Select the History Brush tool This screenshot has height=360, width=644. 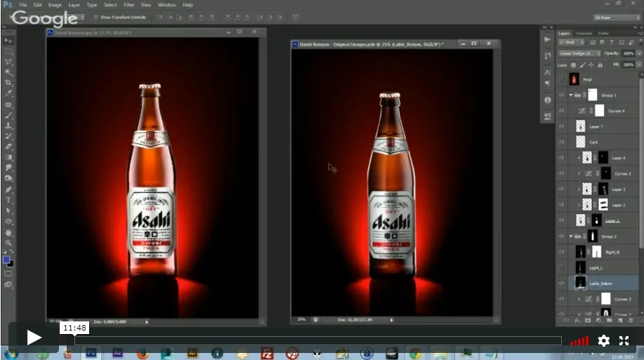8,136
